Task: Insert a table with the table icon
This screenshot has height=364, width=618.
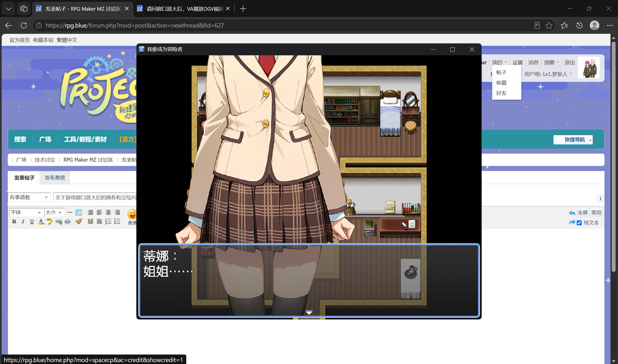Action: [78, 212]
